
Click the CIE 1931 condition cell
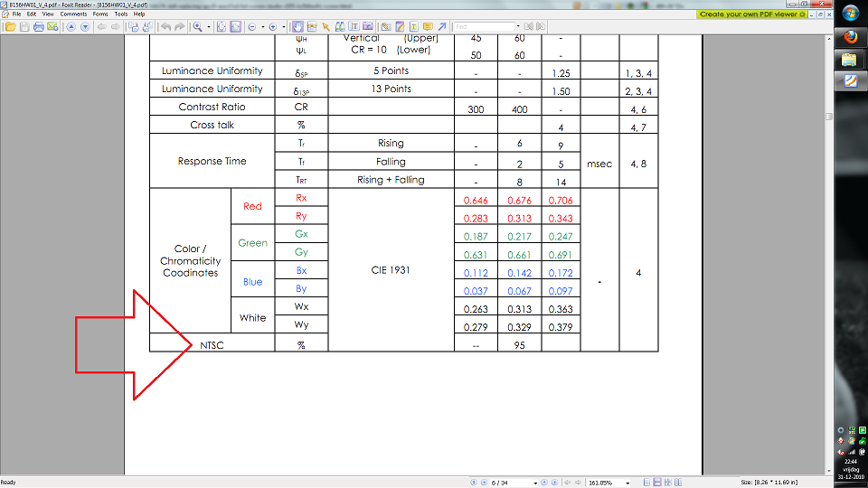click(x=391, y=270)
